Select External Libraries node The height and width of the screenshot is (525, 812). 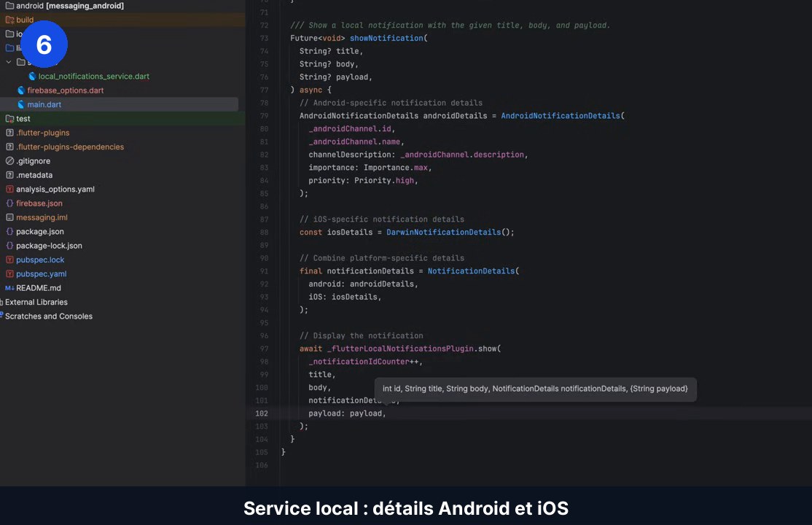[x=36, y=302]
